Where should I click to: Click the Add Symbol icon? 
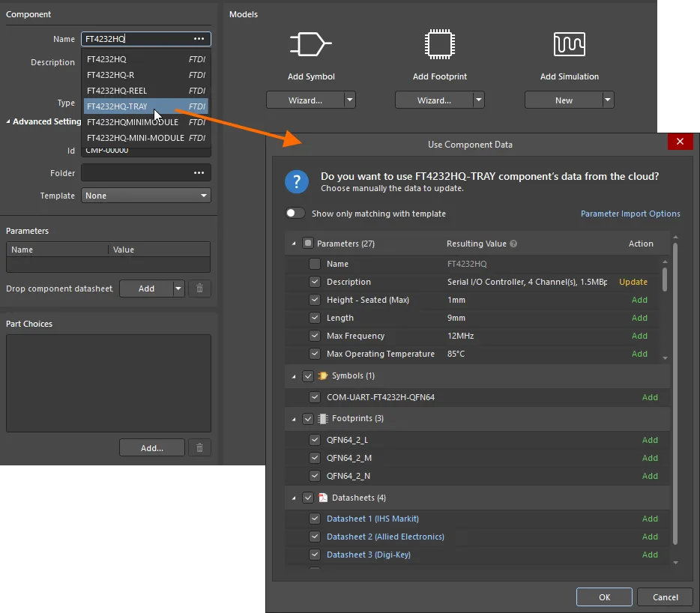310,43
